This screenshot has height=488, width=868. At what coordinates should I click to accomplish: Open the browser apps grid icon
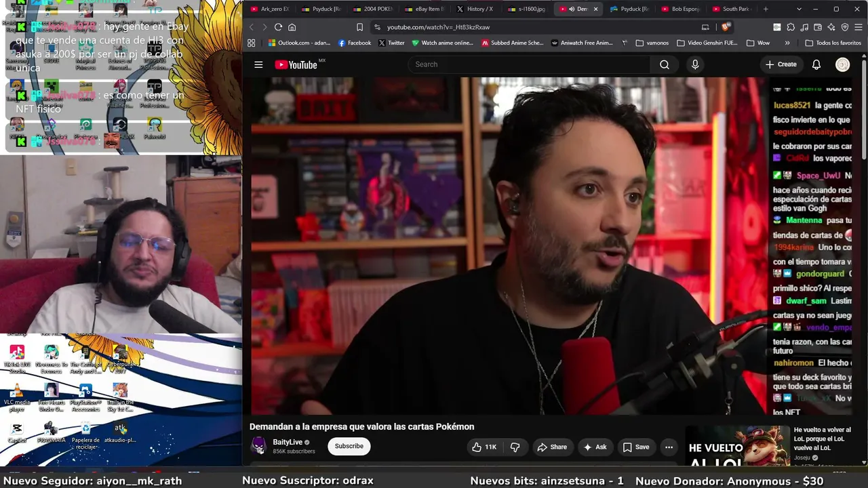[x=251, y=43]
